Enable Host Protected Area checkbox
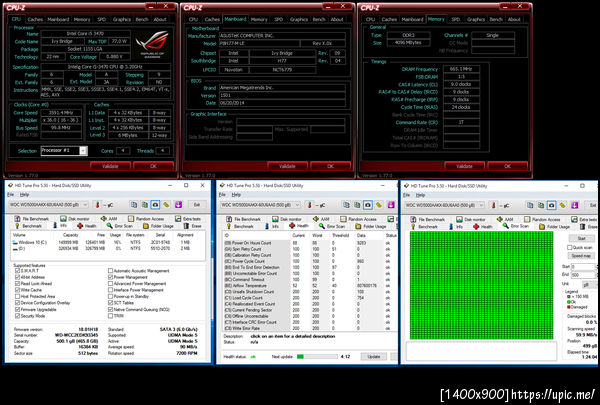 [x=17, y=296]
